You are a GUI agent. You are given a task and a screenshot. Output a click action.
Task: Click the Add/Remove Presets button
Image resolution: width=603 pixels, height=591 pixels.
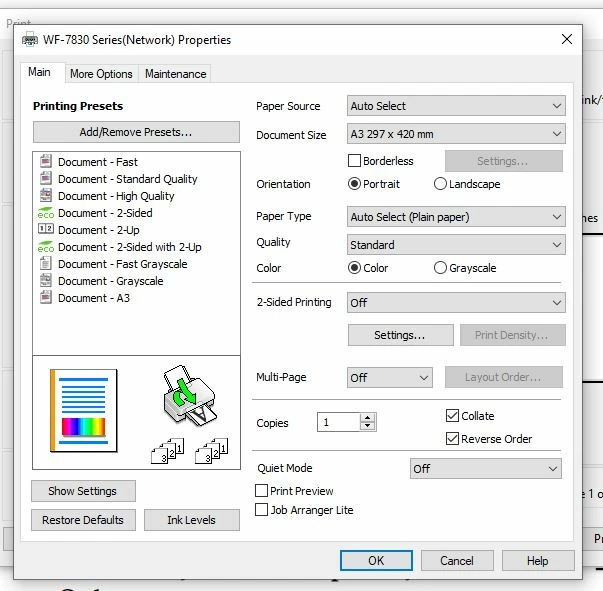[x=136, y=132]
